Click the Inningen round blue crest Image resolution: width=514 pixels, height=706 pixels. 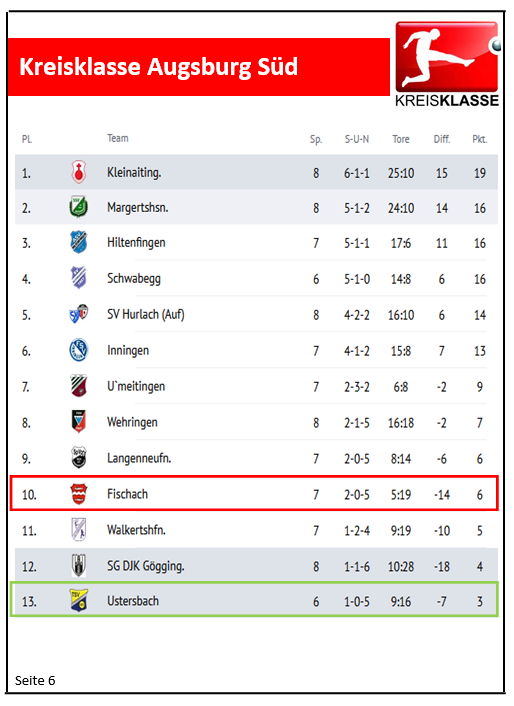(79, 350)
